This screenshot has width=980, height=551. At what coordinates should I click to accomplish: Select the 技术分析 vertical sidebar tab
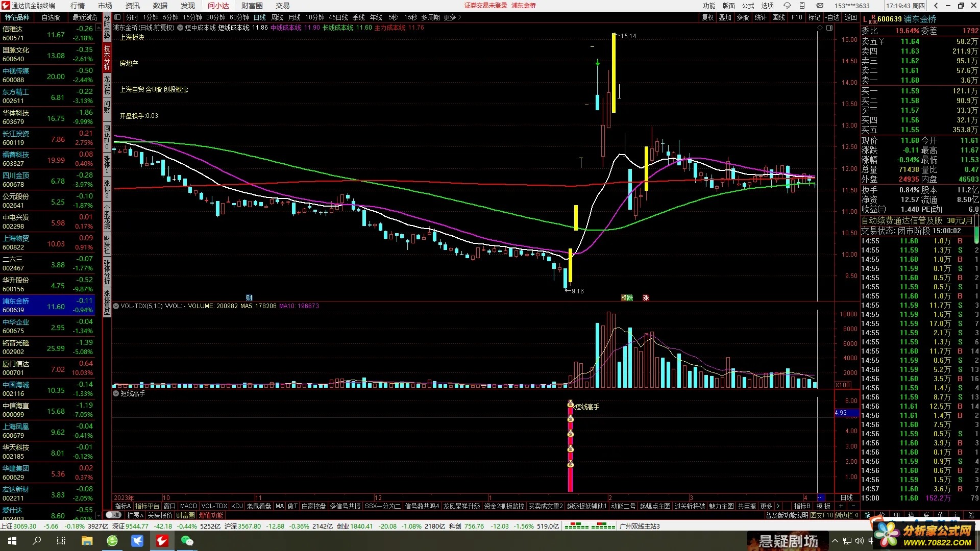click(107, 57)
